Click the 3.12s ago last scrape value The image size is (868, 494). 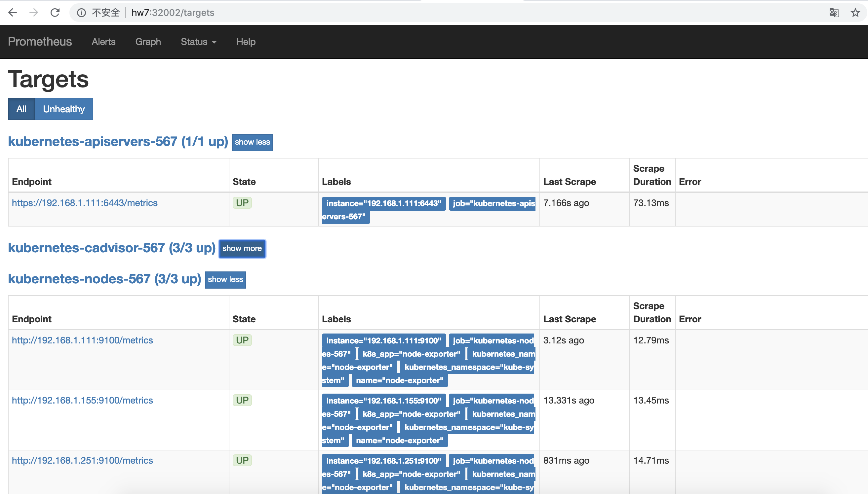[564, 340]
